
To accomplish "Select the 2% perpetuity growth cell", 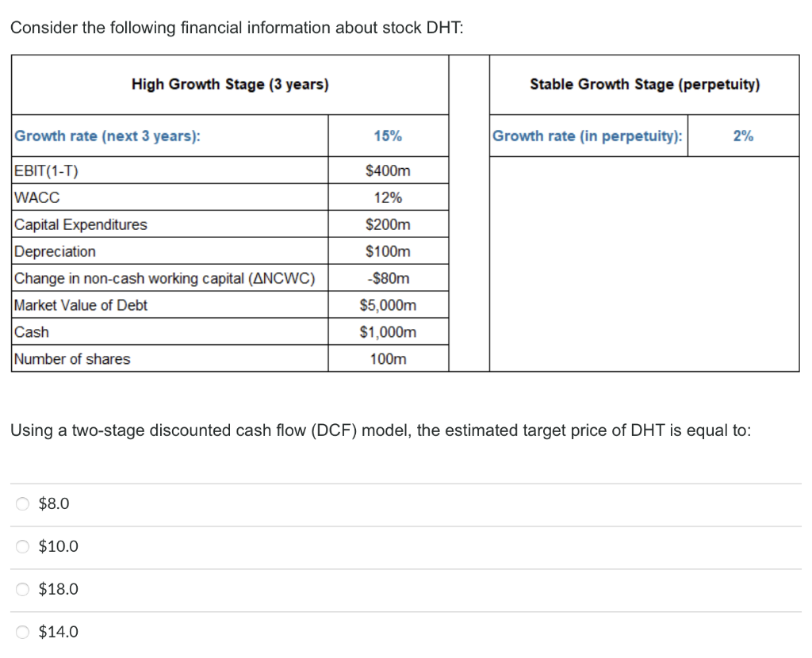I will point(743,136).
